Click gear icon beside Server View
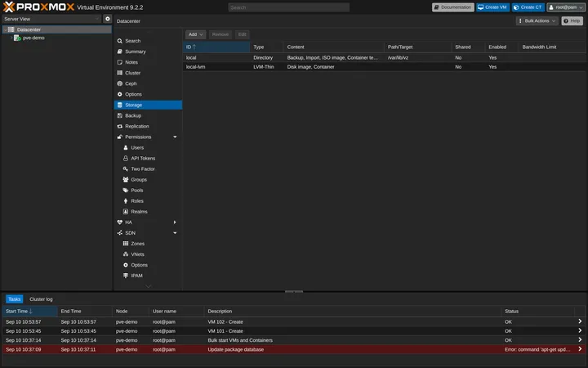 108,19
